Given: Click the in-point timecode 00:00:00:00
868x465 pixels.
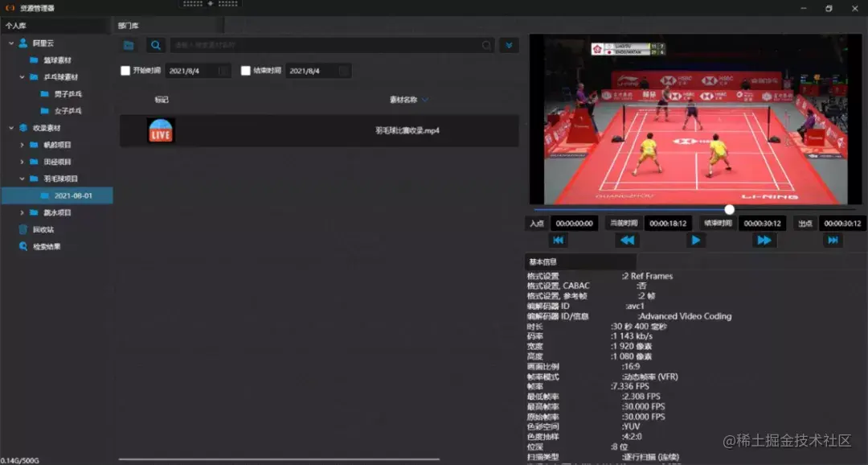Looking at the screenshot, I should coord(574,224).
